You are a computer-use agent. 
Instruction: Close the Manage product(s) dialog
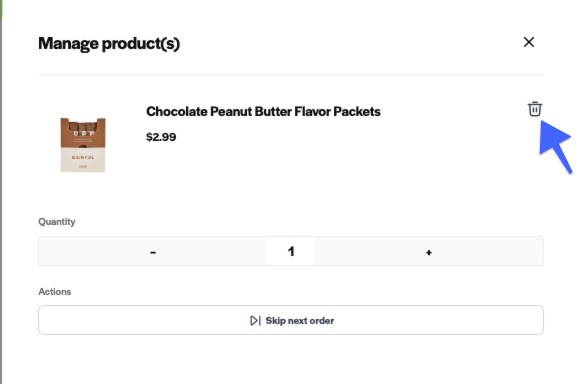tap(529, 42)
